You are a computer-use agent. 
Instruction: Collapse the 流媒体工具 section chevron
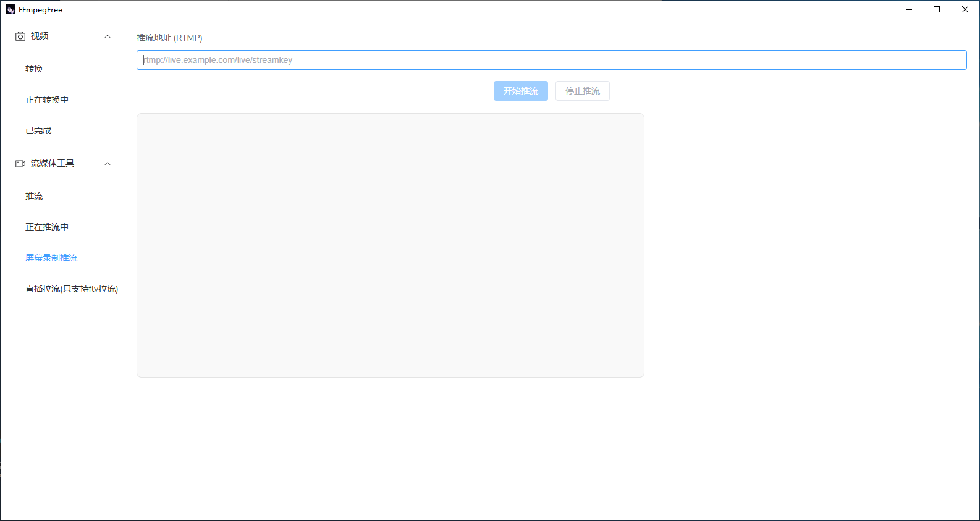[108, 164]
